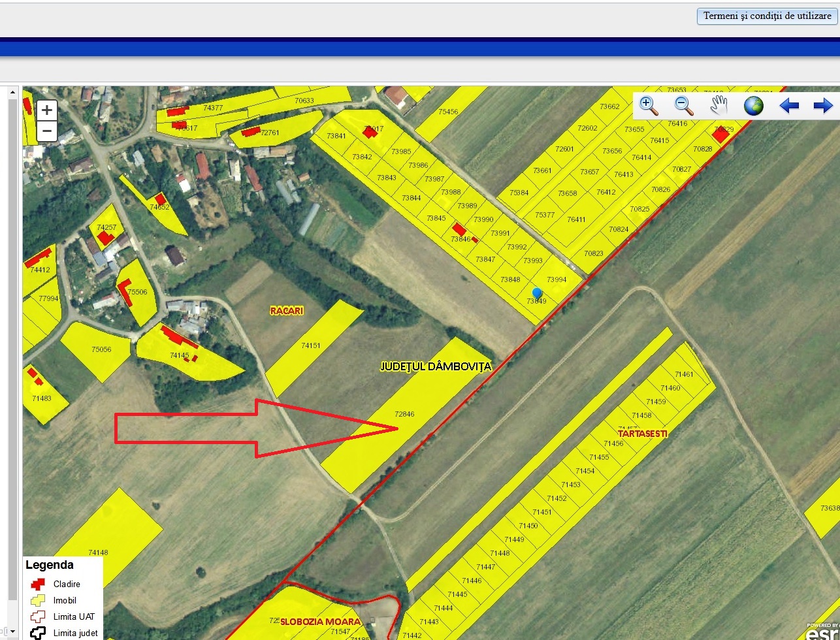Click the red building in parcel 70829
Viewport: 840px width, 640px height.
point(720,135)
